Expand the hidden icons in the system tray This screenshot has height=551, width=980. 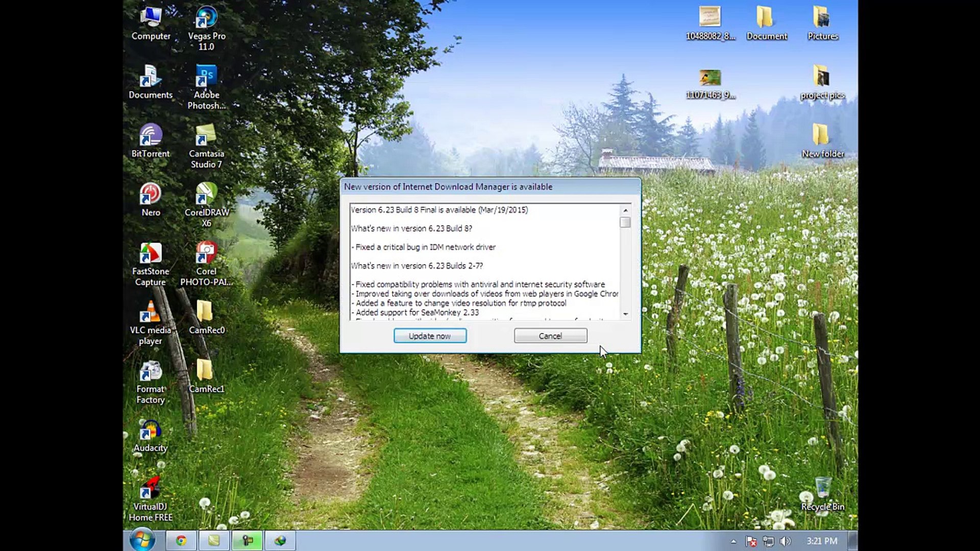[x=733, y=540]
